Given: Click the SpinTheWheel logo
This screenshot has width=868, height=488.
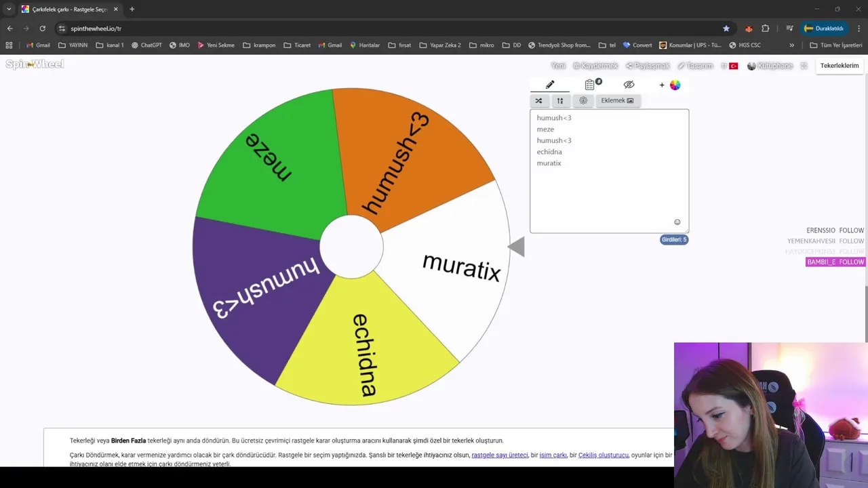Looking at the screenshot, I should (35, 64).
